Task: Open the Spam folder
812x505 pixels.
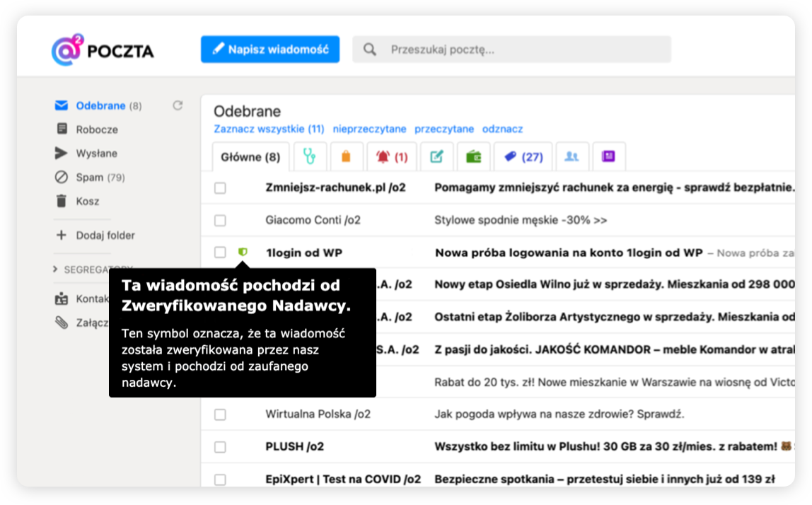Action: pos(100,177)
